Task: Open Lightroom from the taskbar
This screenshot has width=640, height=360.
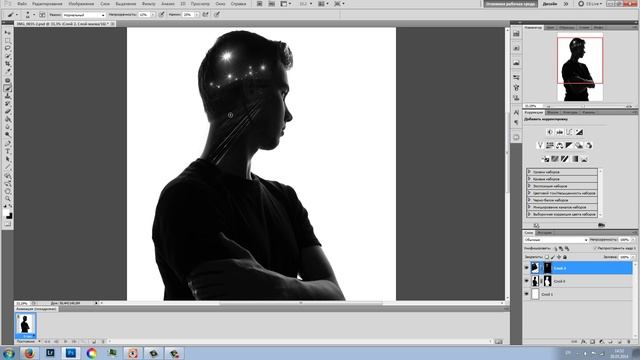Action: (x=50, y=353)
